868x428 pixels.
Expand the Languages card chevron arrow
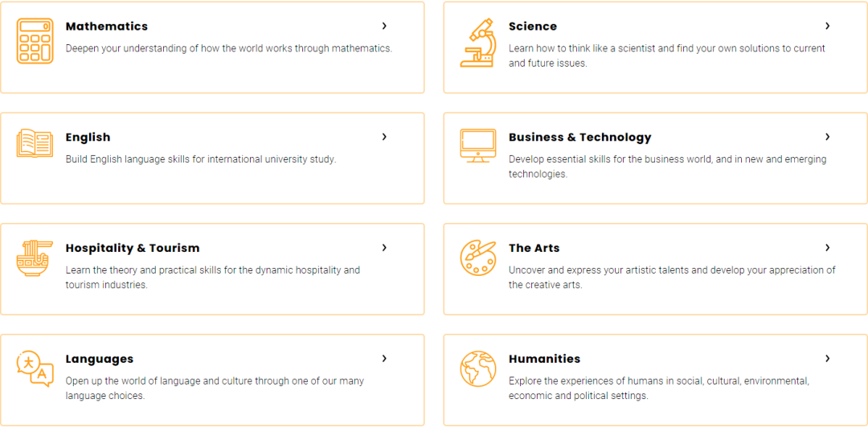click(384, 359)
